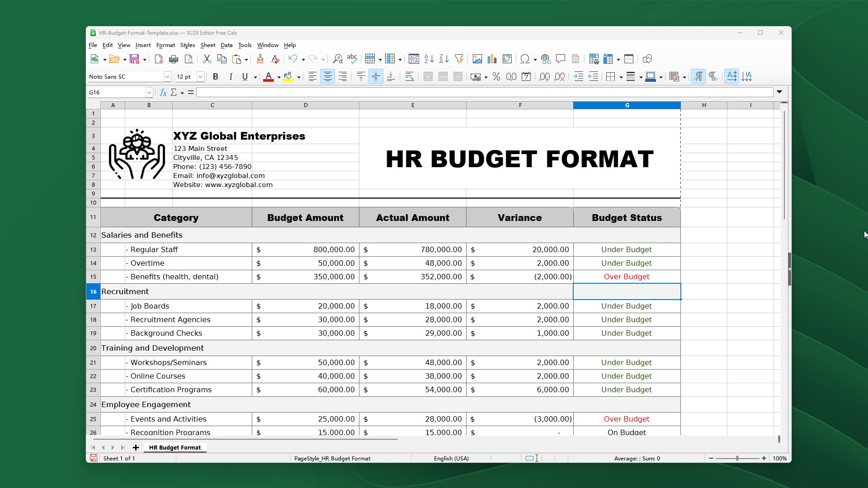The height and width of the screenshot is (488, 868).
Task: Click the add new sheet plus button
Action: click(136, 448)
